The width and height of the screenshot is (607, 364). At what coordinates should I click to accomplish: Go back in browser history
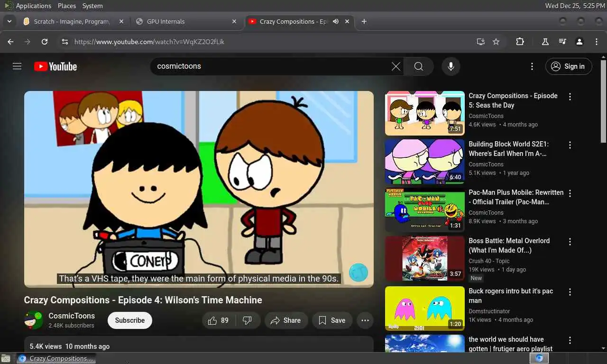10,42
